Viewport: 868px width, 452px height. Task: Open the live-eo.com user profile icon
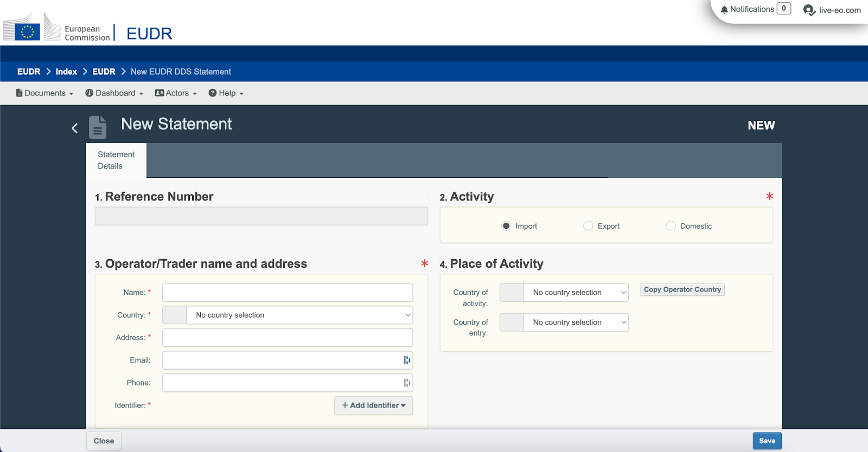(x=809, y=10)
